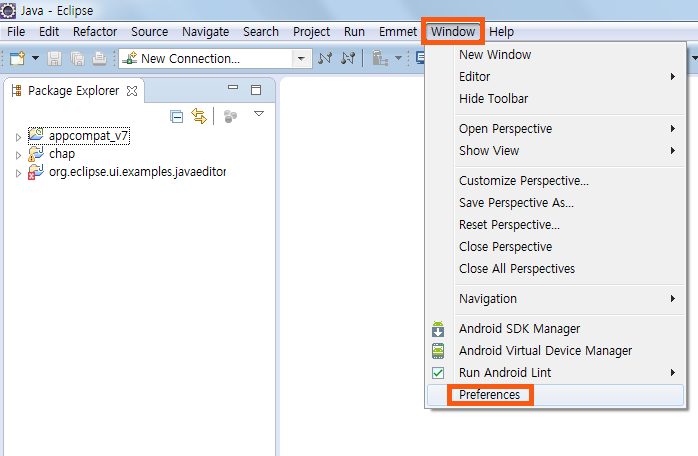Close the open Window menu
This screenshot has width=698, height=456.
[x=453, y=32]
